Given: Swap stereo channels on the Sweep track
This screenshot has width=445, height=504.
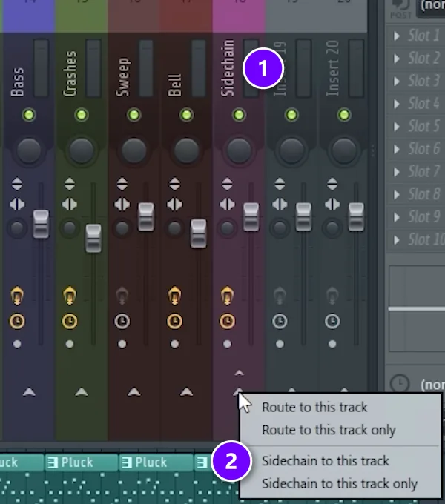Looking at the screenshot, I should [x=122, y=205].
